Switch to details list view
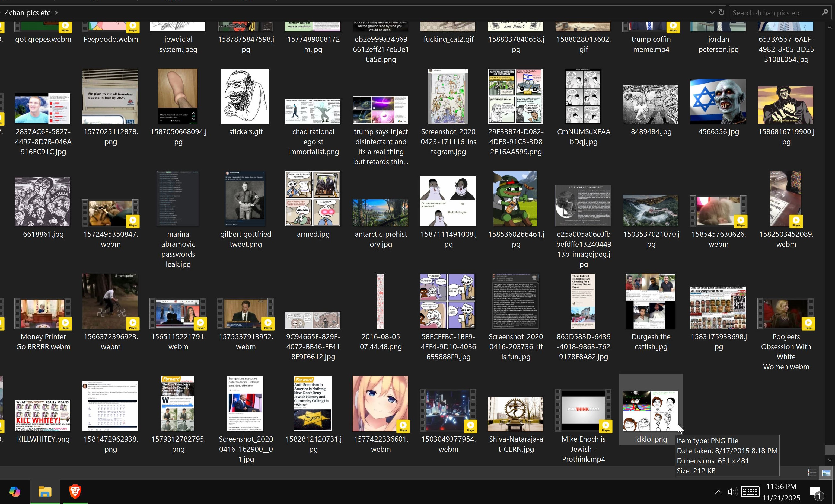Screen dimensions: 835x504 click(812, 473)
